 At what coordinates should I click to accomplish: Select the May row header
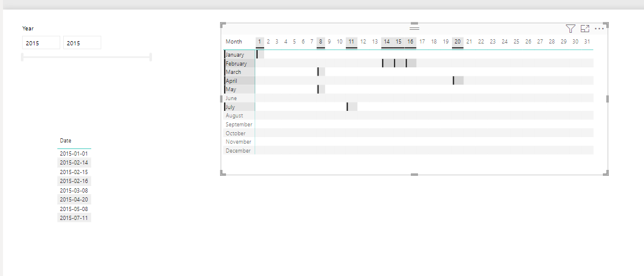(240, 89)
